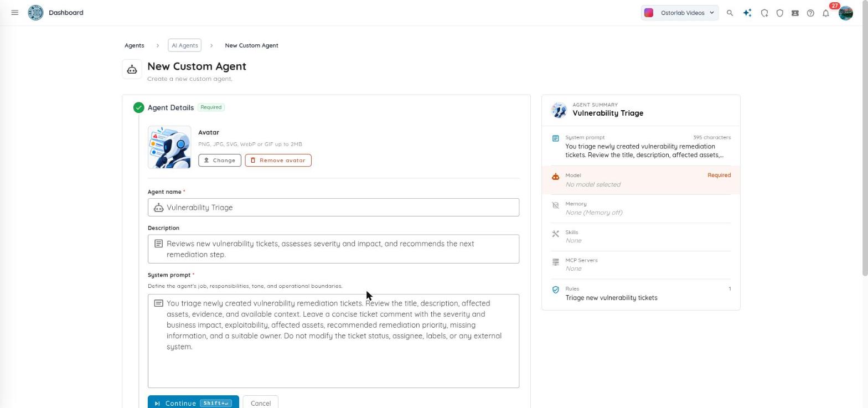The height and width of the screenshot is (408, 868).
Task: Click the page vertical scrollbar
Action: (x=865, y=137)
